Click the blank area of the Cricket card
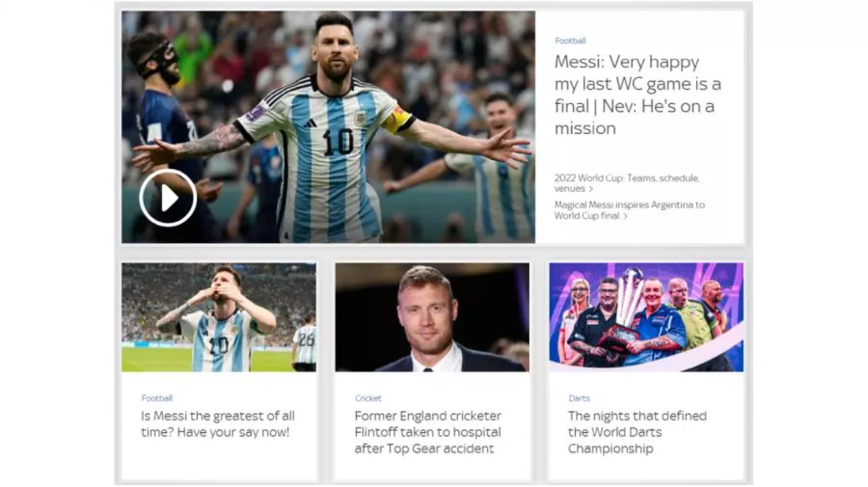The height and width of the screenshot is (487, 868). tap(432, 468)
